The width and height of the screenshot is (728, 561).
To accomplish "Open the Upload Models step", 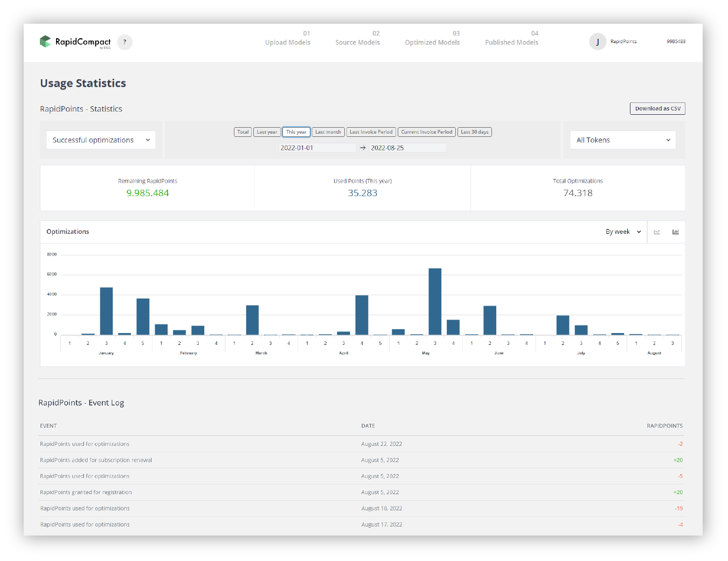I will coord(288,38).
